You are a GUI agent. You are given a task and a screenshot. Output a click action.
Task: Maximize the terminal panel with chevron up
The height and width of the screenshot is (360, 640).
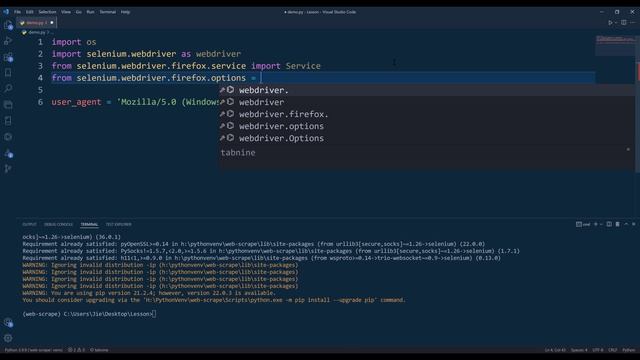(x=626, y=224)
